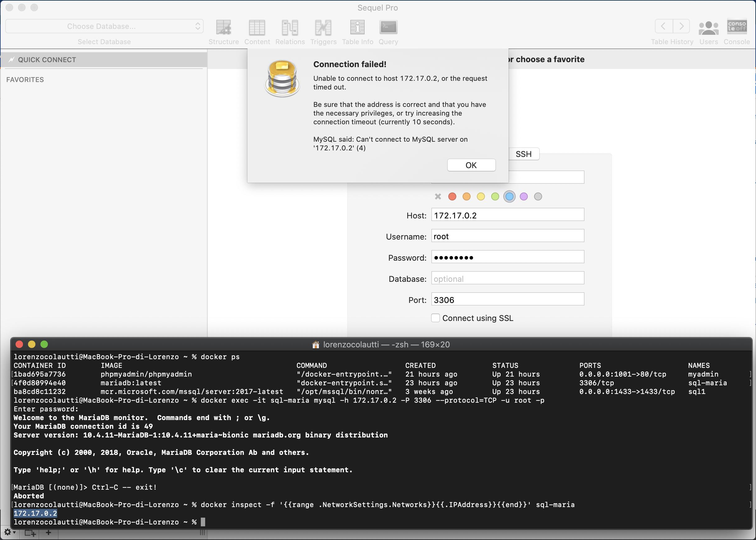Clear the favorite color with X
Viewport: 756px width, 540px height.
[x=438, y=196]
